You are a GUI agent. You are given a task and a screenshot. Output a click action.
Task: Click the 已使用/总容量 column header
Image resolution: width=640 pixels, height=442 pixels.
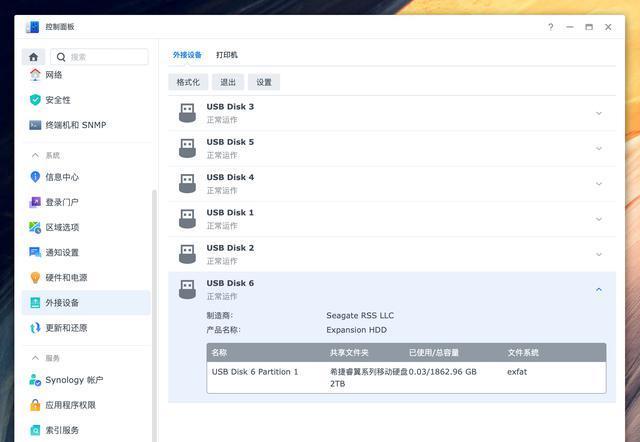point(434,352)
